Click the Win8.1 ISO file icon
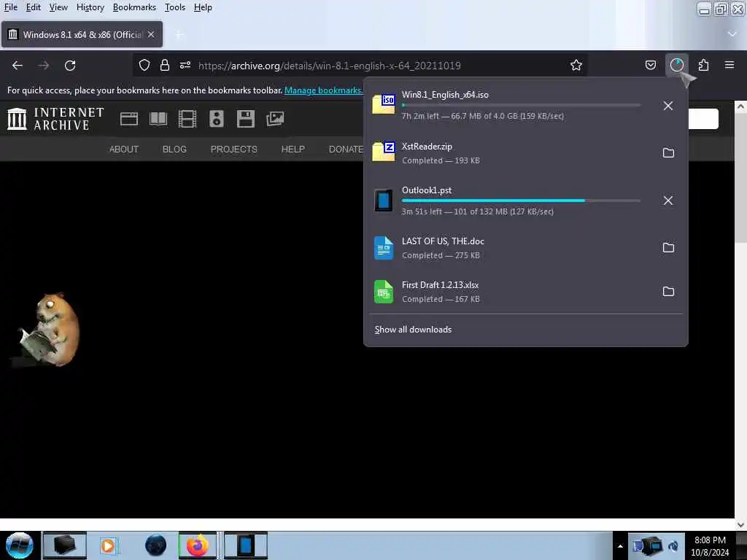Screen dimensions: 747x560 384,104
